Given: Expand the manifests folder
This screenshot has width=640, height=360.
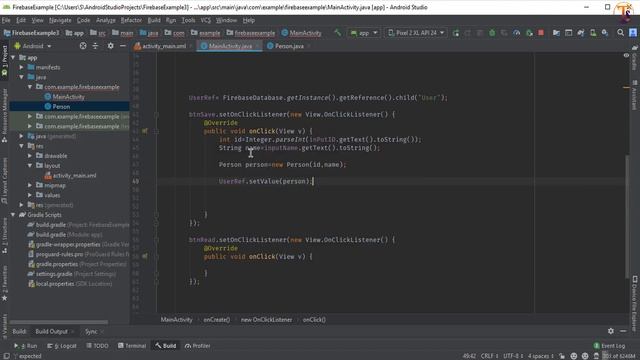Looking at the screenshot, I should pos(21,67).
